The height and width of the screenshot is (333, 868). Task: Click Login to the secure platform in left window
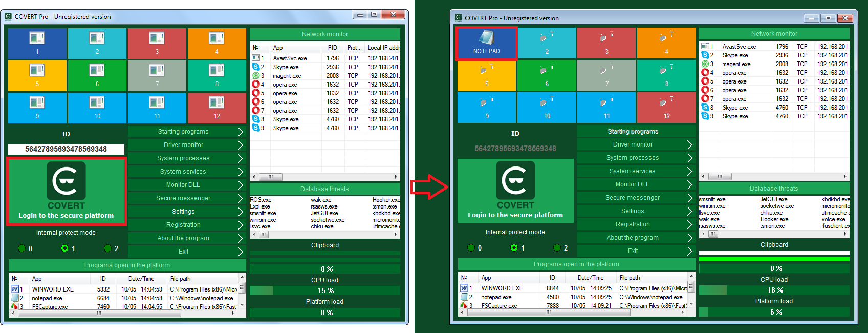(x=66, y=192)
